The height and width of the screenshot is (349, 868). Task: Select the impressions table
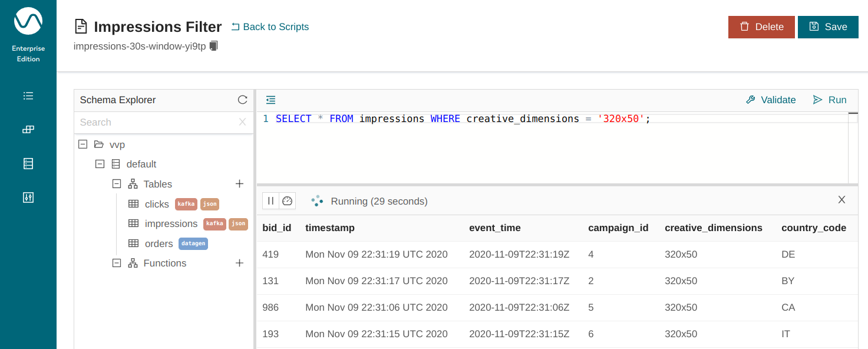[x=171, y=224]
